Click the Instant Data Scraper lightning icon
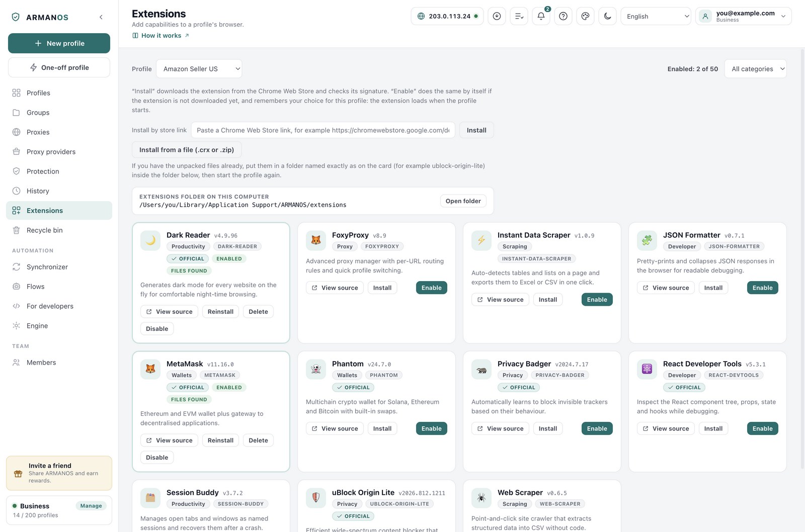This screenshot has height=532, width=805. [481, 240]
